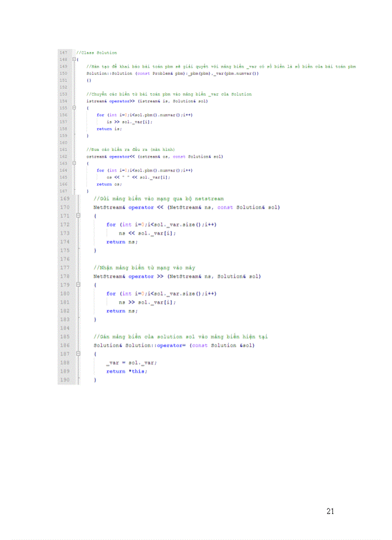Collapse the code fold at line 148
The width and height of the screenshot is (392, 540).
tap(74, 60)
